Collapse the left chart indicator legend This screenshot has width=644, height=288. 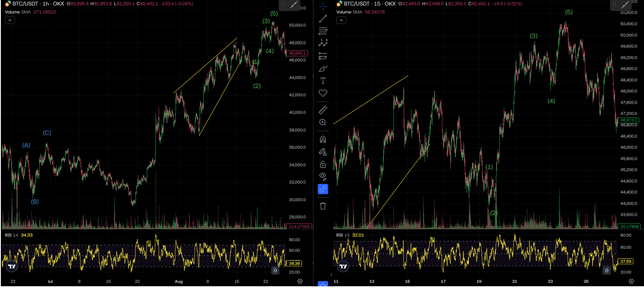(x=10, y=20)
